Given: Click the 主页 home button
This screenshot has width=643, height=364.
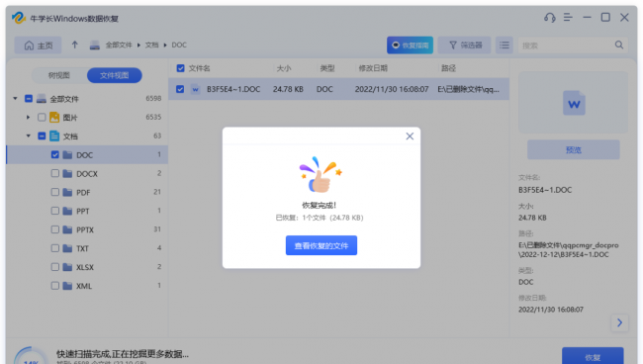Looking at the screenshot, I should [x=39, y=45].
